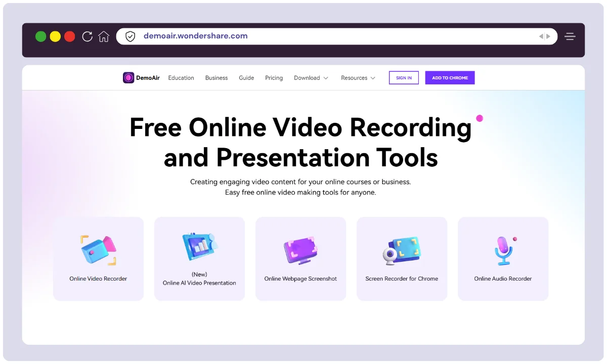The height and width of the screenshot is (364, 607).
Task: Click the SIGN IN button
Action: [x=404, y=78]
